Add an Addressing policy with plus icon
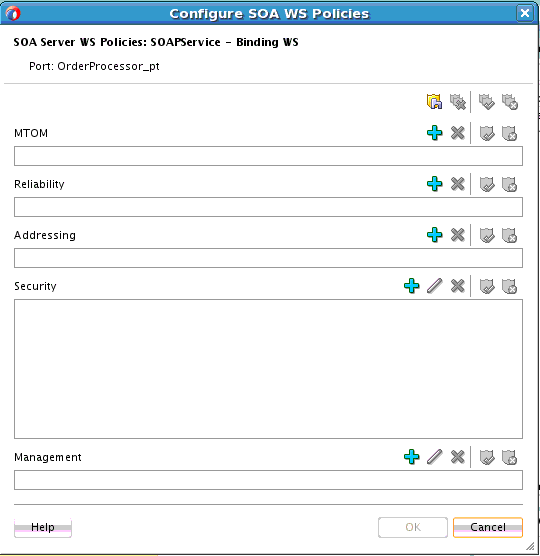 (x=434, y=235)
